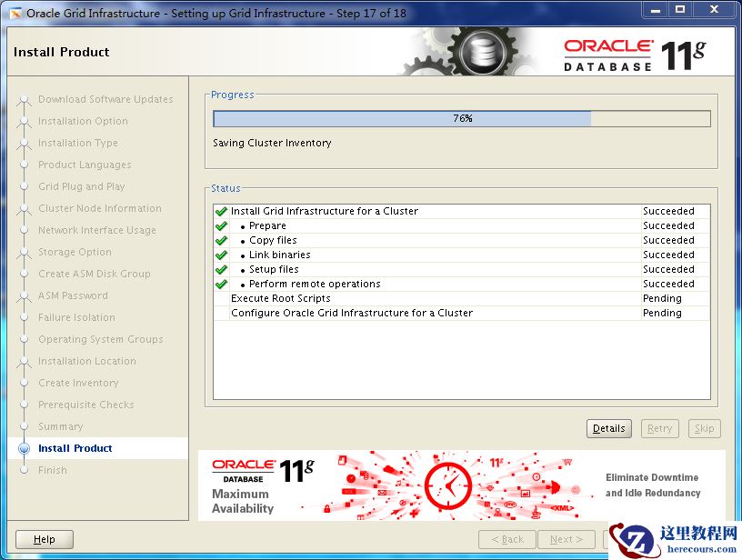The image size is (742, 560).
Task: Click the 'Setup files' status row
Action: 462,270
